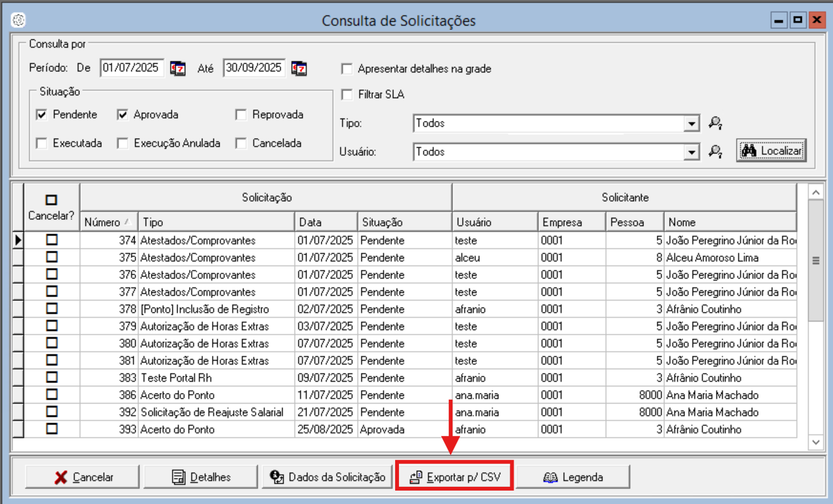This screenshot has width=833, height=504.
Task: Expand the Usuário dropdown list
Action: [x=692, y=152]
